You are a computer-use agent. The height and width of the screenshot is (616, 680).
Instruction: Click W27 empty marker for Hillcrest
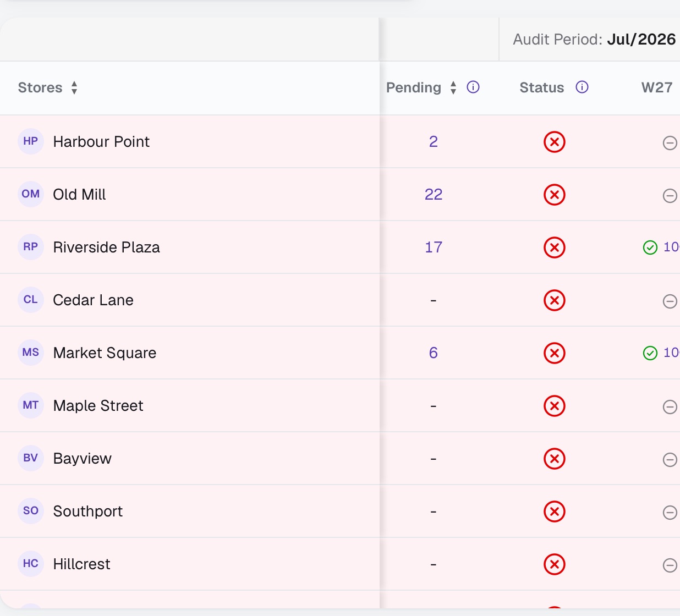[670, 565]
